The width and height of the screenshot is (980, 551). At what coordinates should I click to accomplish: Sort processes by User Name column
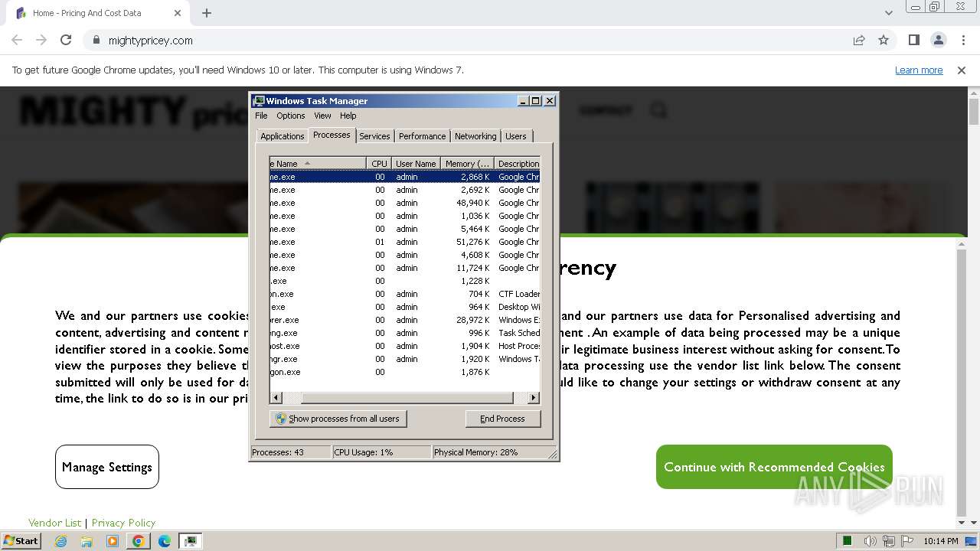pos(416,164)
